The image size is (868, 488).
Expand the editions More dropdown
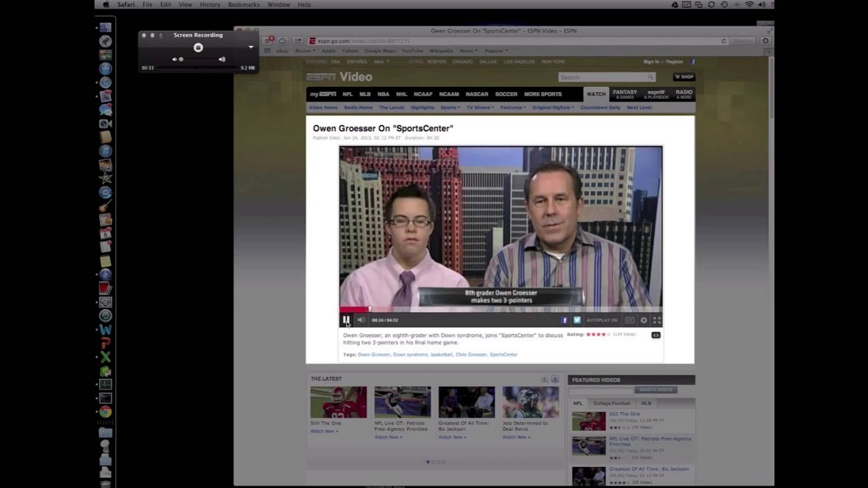pyautogui.click(x=381, y=62)
